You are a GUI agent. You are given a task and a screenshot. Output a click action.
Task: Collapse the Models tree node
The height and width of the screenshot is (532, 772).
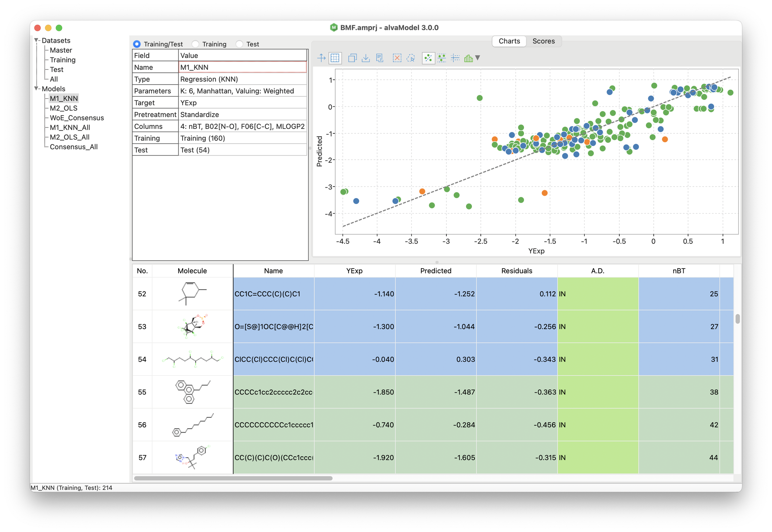click(x=36, y=89)
